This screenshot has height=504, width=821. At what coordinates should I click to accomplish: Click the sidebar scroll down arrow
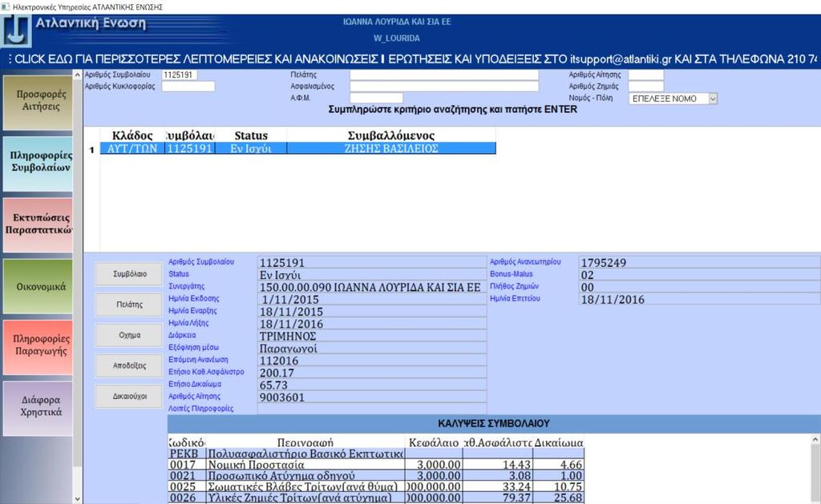(x=78, y=498)
